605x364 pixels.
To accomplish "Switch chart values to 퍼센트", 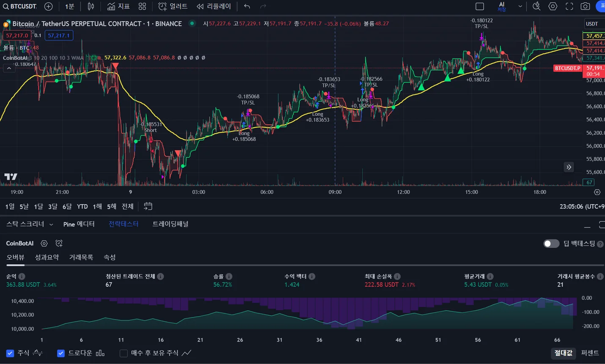I will [x=590, y=353].
